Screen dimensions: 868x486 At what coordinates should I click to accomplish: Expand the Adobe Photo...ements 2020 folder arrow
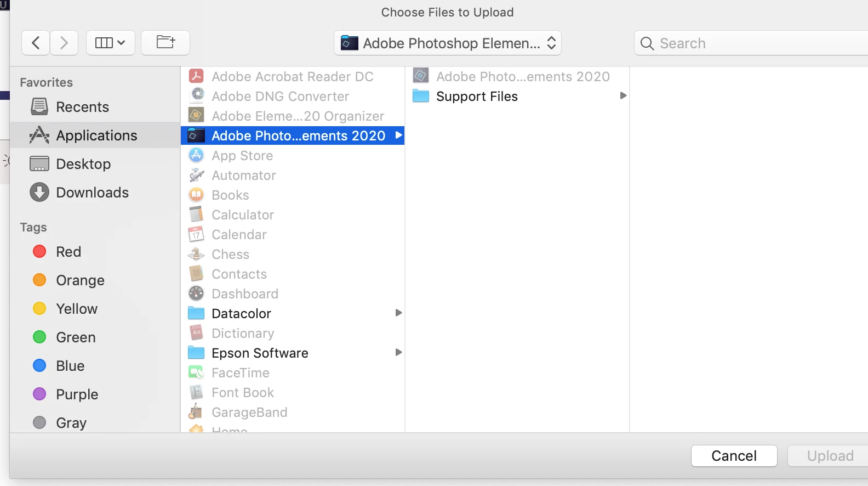399,135
